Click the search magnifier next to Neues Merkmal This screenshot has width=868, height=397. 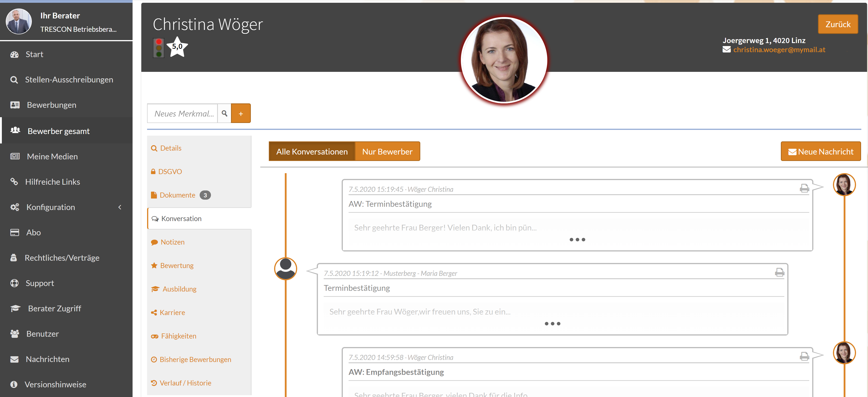[x=224, y=113]
